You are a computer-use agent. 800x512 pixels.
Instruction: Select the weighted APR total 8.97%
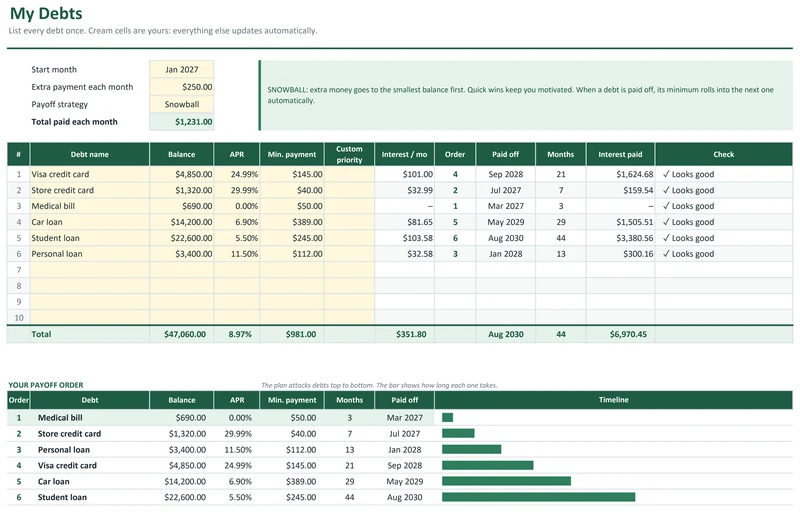tap(237, 334)
